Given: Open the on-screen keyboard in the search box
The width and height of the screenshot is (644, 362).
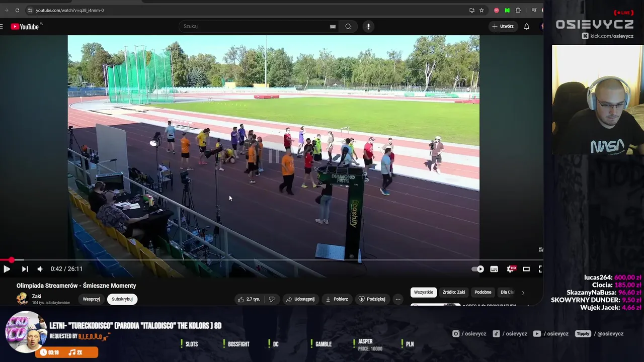Looking at the screenshot, I should [x=333, y=27].
